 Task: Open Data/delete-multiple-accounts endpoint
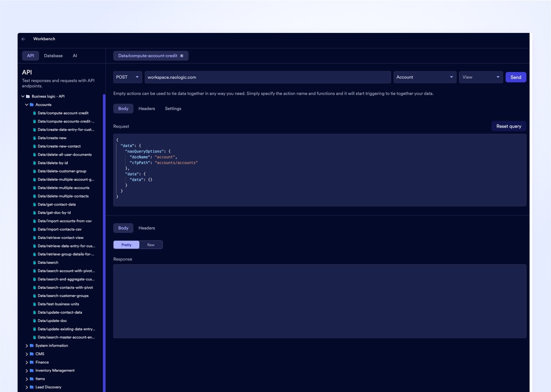[63, 188]
